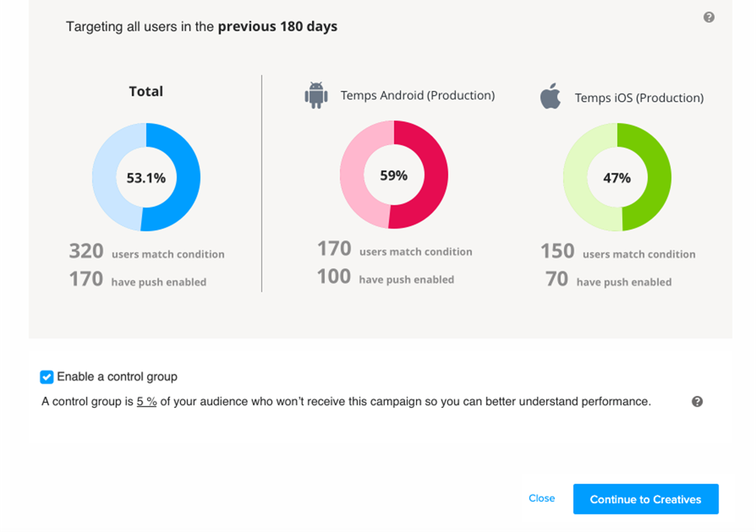756x532 pixels.
Task: Click the Android robot icon
Action: point(316,95)
